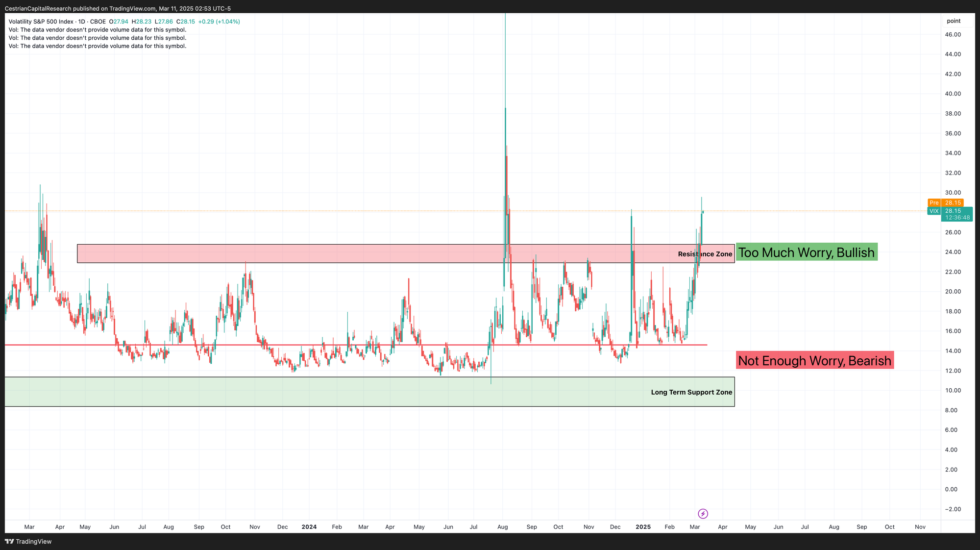
Task: Click the TradingView logo at bottom left
Action: (28, 541)
